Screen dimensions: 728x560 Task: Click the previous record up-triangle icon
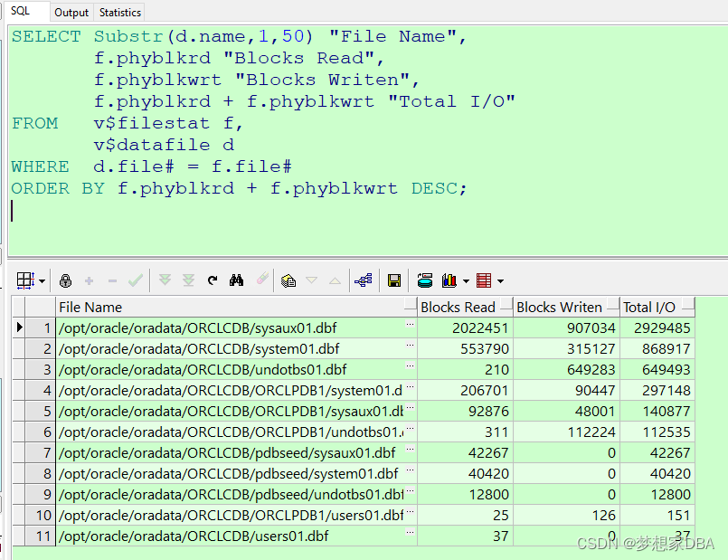(335, 280)
